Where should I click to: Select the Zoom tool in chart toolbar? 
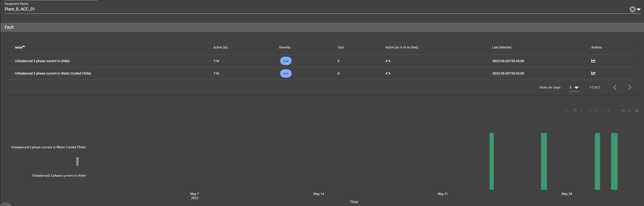pos(575,111)
